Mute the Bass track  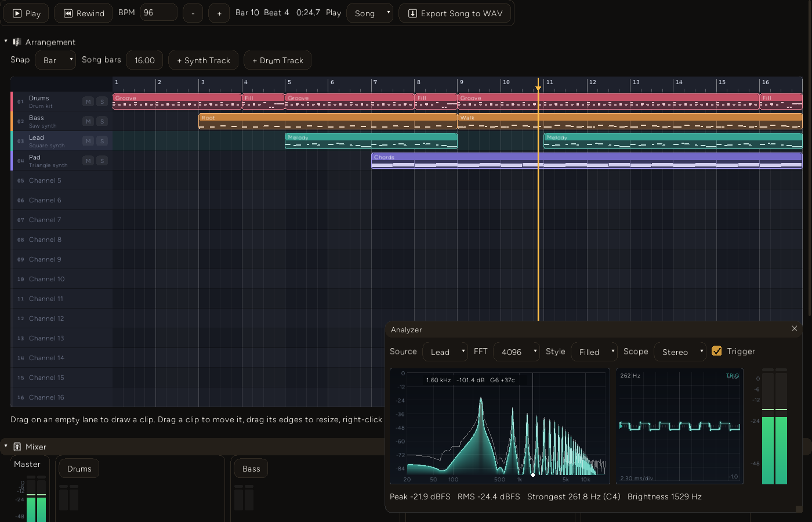(x=88, y=121)
